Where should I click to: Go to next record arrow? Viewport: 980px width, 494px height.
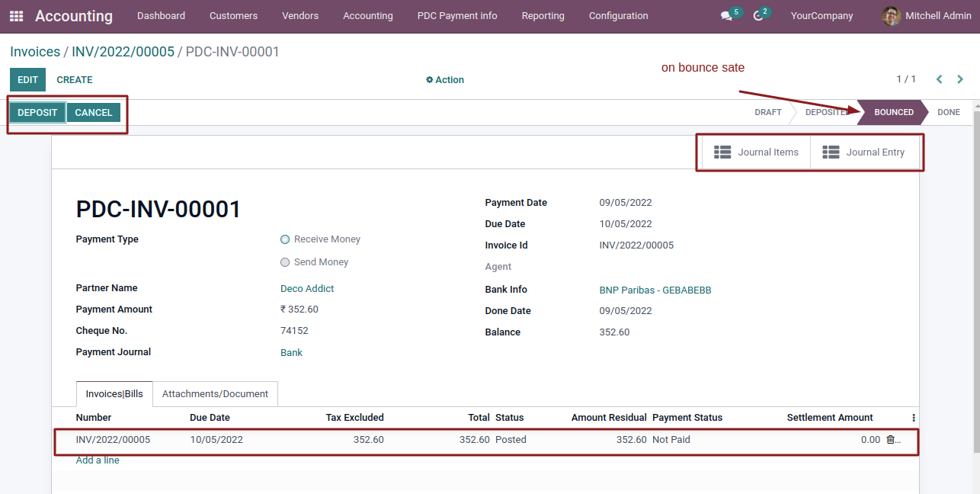[x=960, y=79]
